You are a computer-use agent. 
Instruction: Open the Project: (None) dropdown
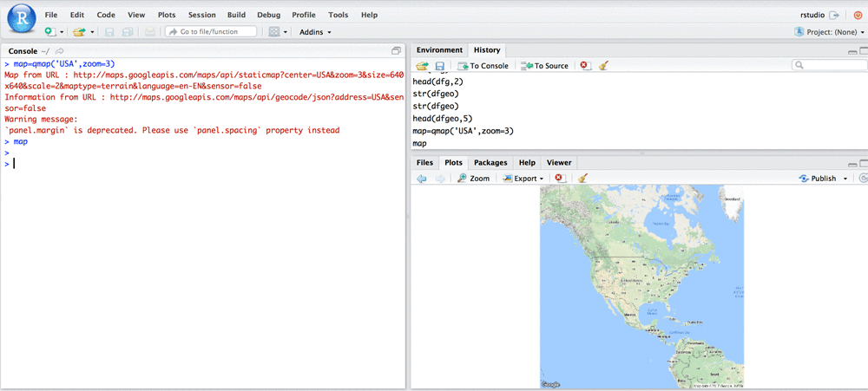[x=829, y=32]
